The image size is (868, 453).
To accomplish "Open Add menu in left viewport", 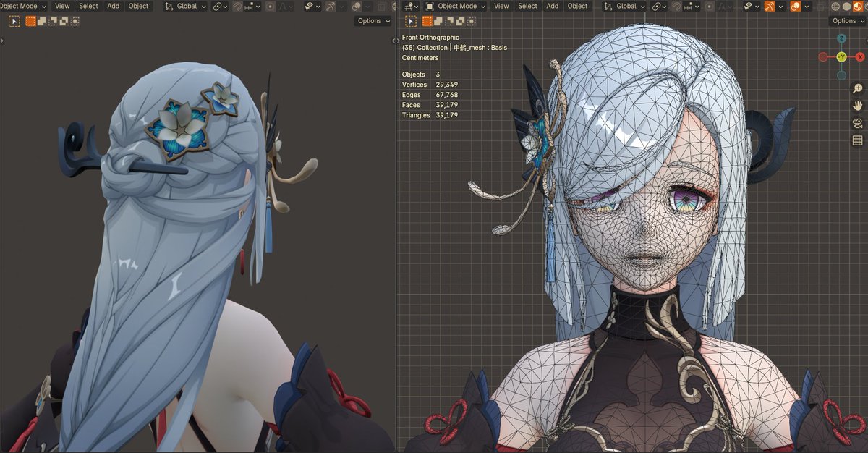I will coord(113,6).
